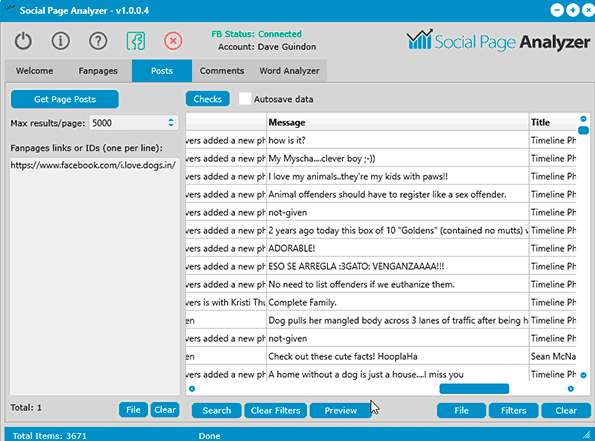The width and height of the screenshot is (595, 441).
Task: Switch to the Fanpages tab
Action: pos(98,71)
